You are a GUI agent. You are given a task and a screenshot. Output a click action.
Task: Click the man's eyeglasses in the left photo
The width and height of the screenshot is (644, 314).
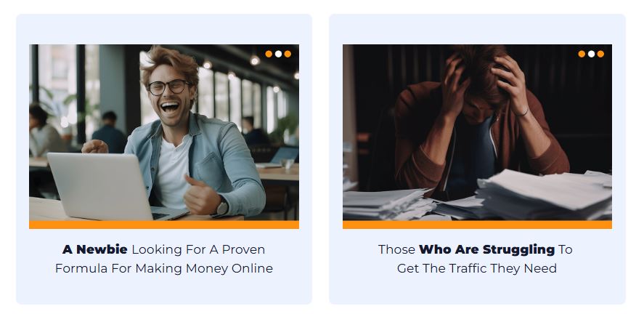coord(168,87)
